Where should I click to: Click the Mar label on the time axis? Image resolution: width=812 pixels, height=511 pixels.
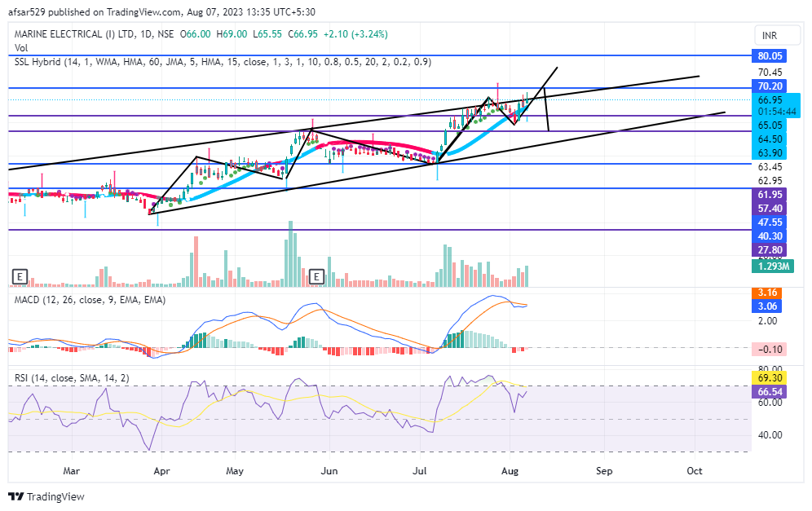tap(72, 471)
